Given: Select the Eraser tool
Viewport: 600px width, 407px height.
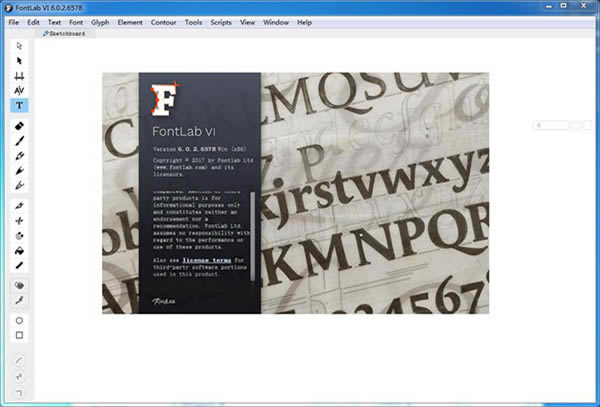Looking at the screenshot, I should click(20, 127).
